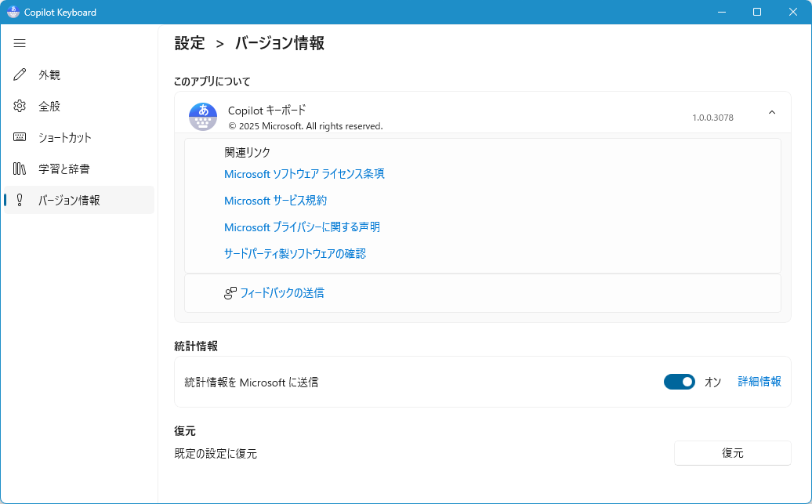The width and height of the screenshot is (812, 504).
Task: Collapse the Copilot キーボード info card chevron
Action: pyautogui.click(x=772, y=113)
